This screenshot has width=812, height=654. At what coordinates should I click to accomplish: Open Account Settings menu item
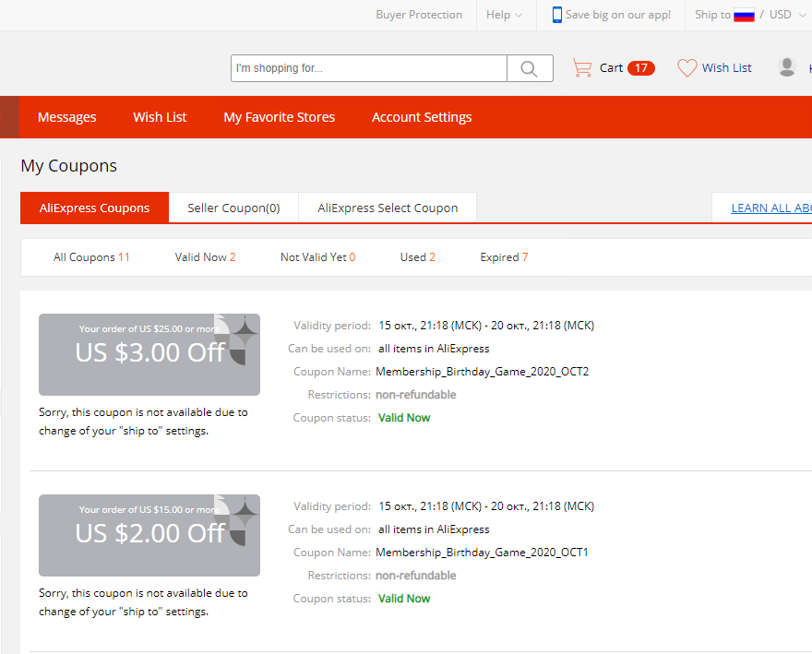422,117
